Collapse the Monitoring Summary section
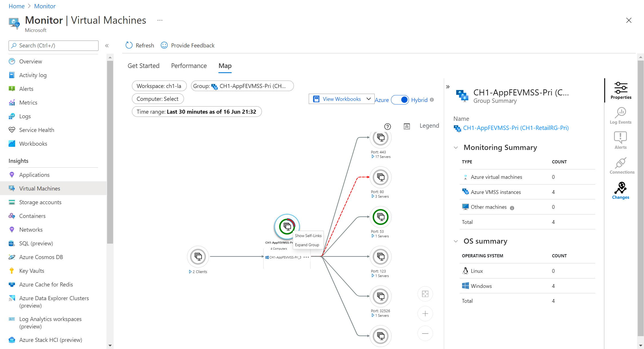The width and height of the screenshot is (644, 349). tap(456, 148)
